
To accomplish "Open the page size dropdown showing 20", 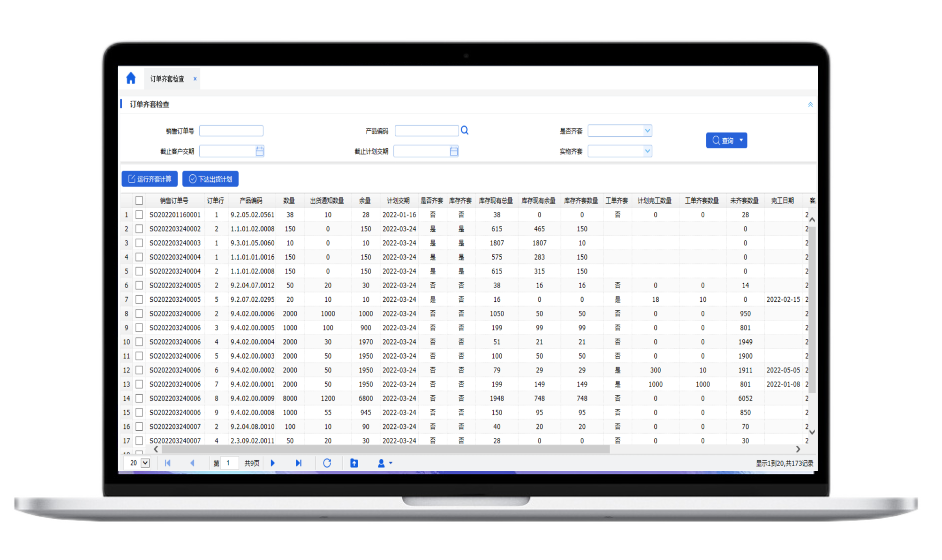I will [145, 463].
